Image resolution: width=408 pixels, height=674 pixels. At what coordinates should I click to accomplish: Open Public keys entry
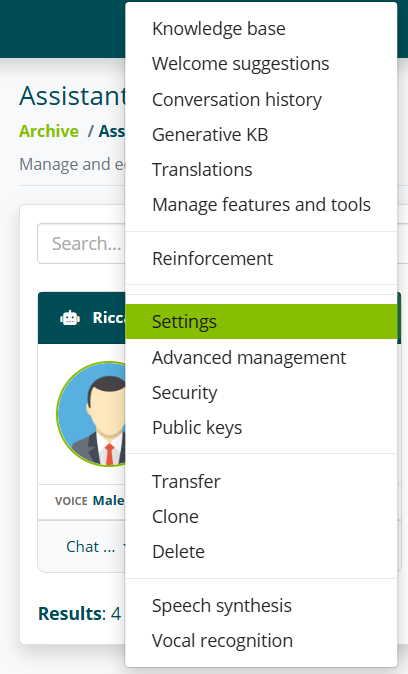click(261, 428)
